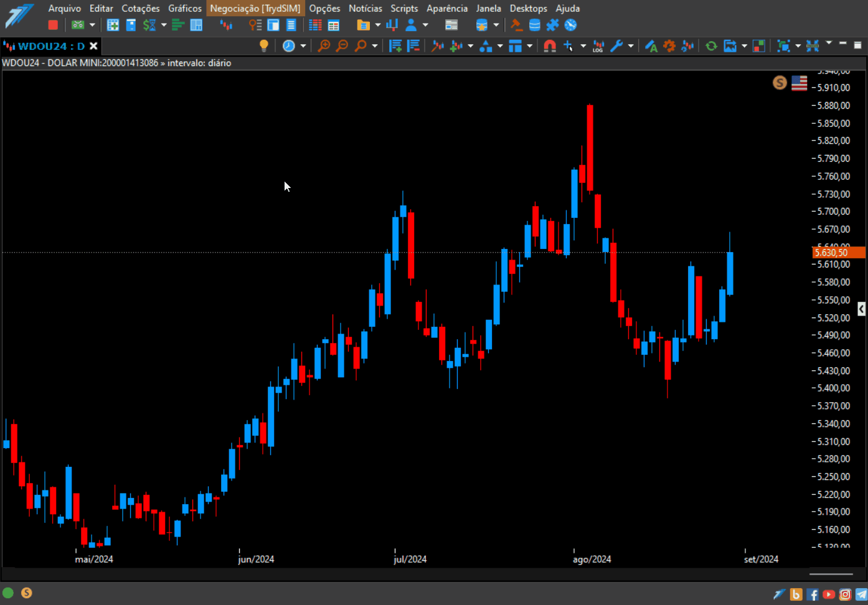Click the orange key list icon
The height and width of the screenshot is (605, 868).
point(255,25)
